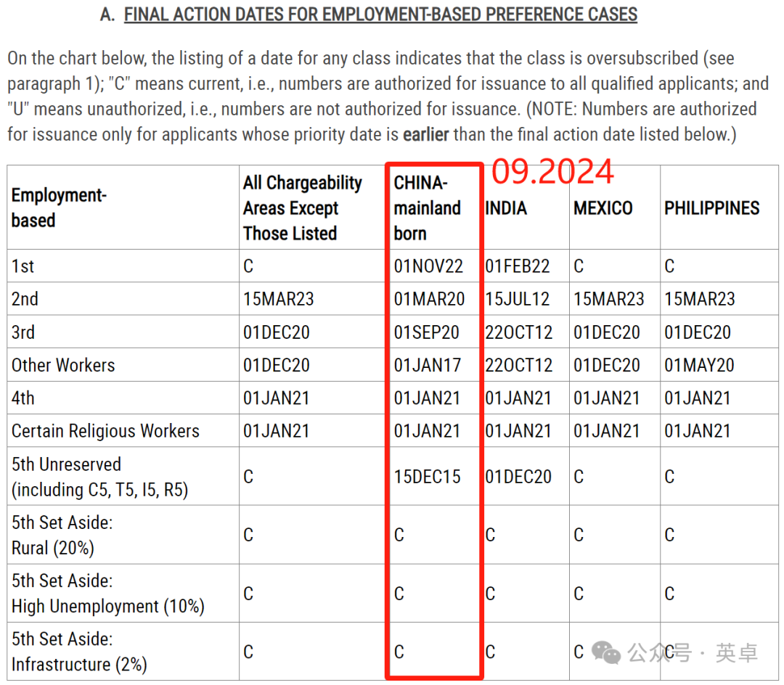The image size is (784, 685).
Task: Select Mexico 1st preference 'C' cell
Action: tap(579, 266)
